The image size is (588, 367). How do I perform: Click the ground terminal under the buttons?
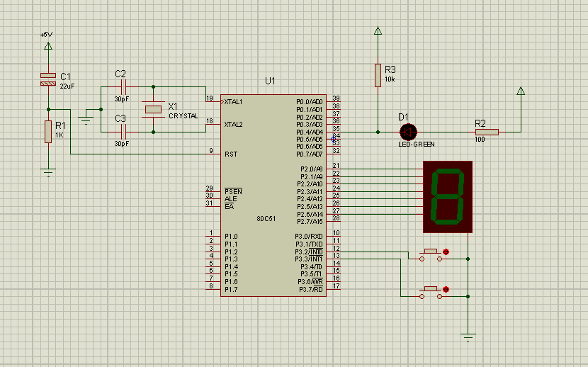click(x=468, y=337)
